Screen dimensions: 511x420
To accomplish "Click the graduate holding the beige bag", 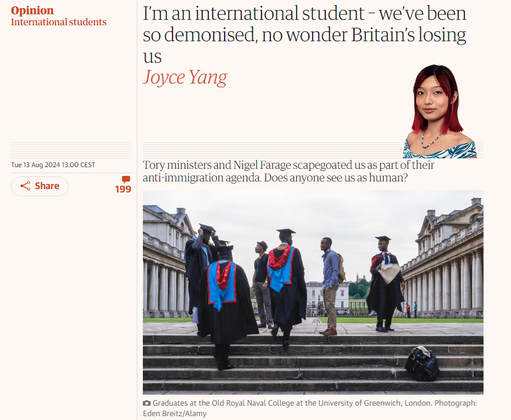I will coord(385,284).
